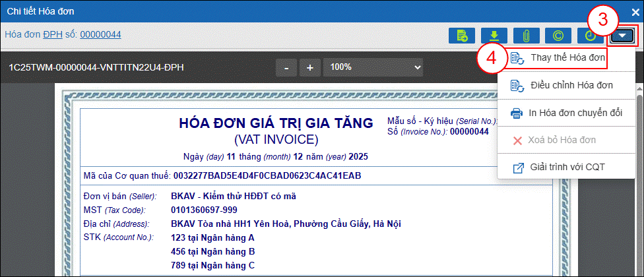
Task: Click the ĐPH invoice status link
Action: point(51,34)
